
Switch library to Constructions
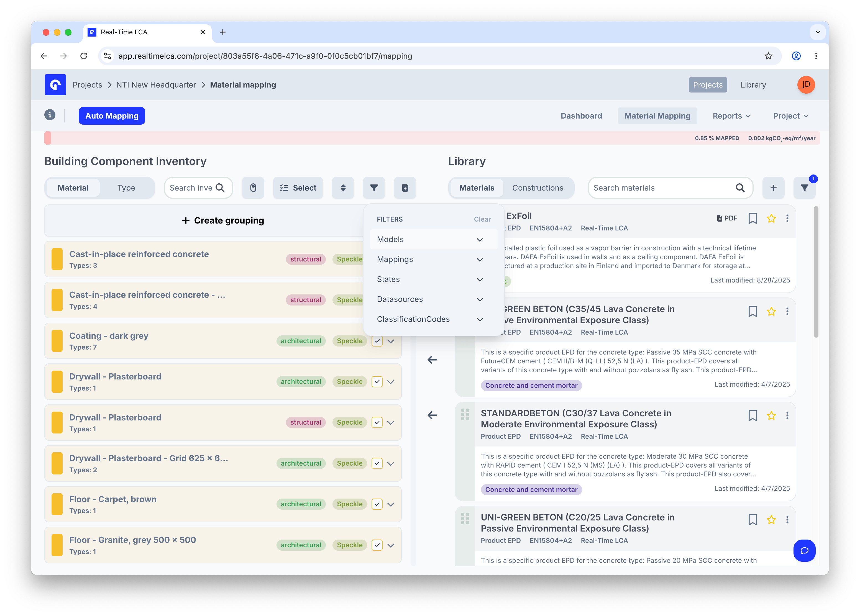tap(538, 188)
